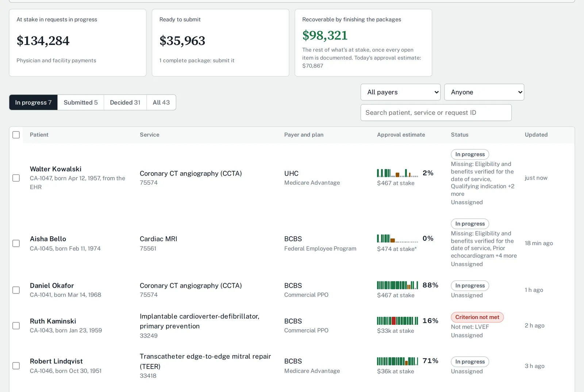Click the Criterion not met status badge
The height and width of the screenshot is (392, 584).
477,317
